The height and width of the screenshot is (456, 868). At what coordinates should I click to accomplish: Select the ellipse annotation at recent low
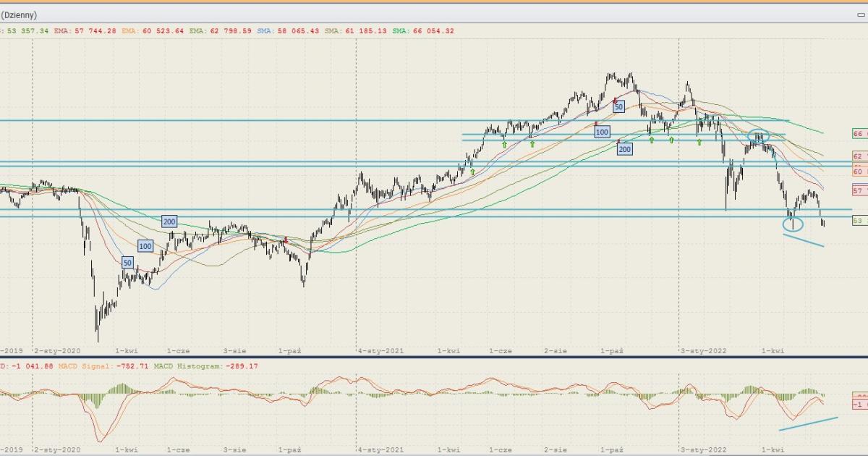[793, 224]
